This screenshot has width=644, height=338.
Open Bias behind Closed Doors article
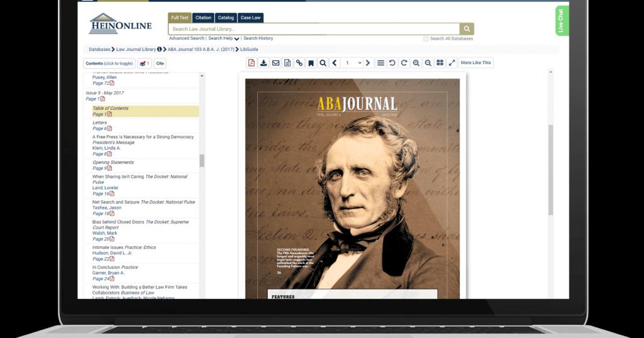pos(140,224)
